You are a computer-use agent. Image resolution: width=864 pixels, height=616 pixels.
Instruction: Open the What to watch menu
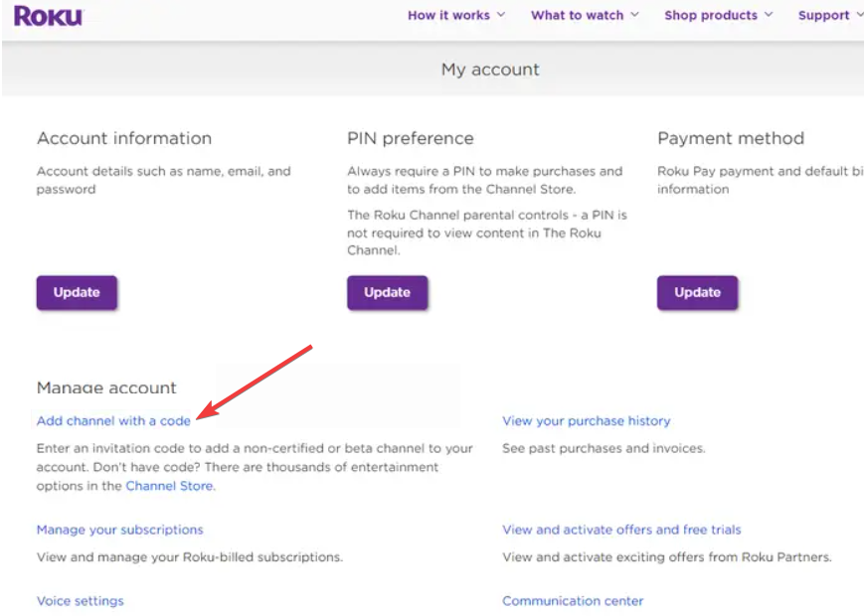point(577,15)
